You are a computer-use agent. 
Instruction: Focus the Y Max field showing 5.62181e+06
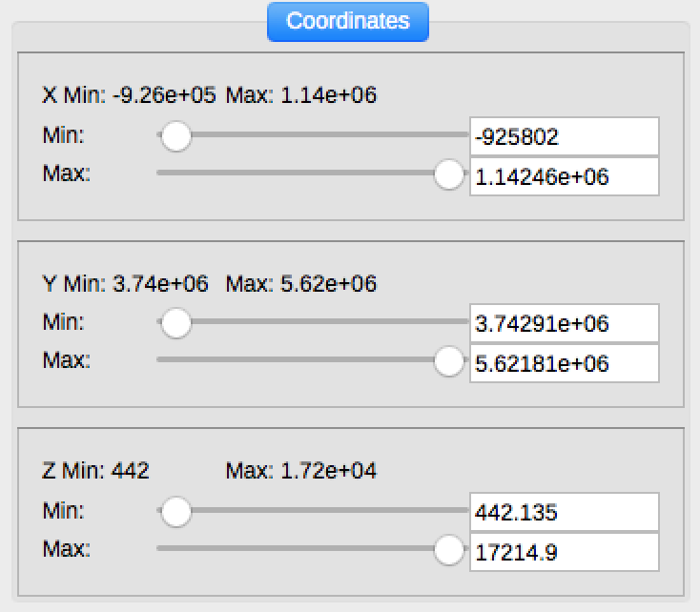click(564, 363)
